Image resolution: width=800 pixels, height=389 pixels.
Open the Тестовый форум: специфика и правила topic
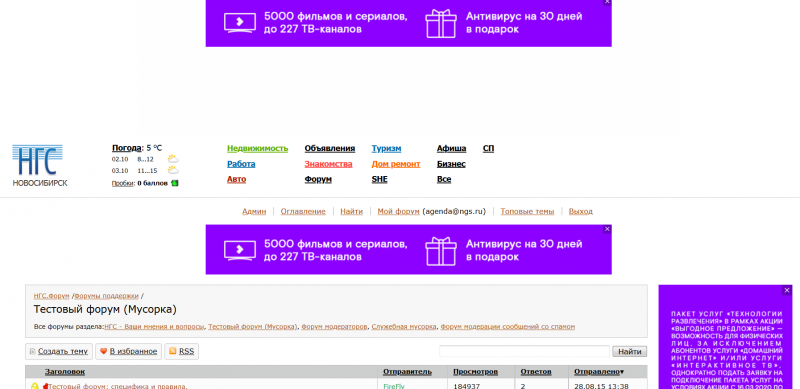(118, 386)
